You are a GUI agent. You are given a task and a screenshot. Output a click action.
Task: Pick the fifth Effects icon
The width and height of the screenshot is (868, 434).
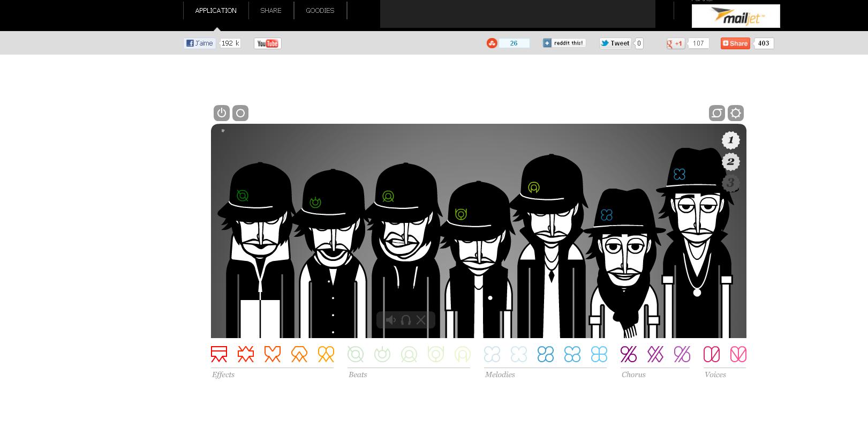[x=326, y=354]
